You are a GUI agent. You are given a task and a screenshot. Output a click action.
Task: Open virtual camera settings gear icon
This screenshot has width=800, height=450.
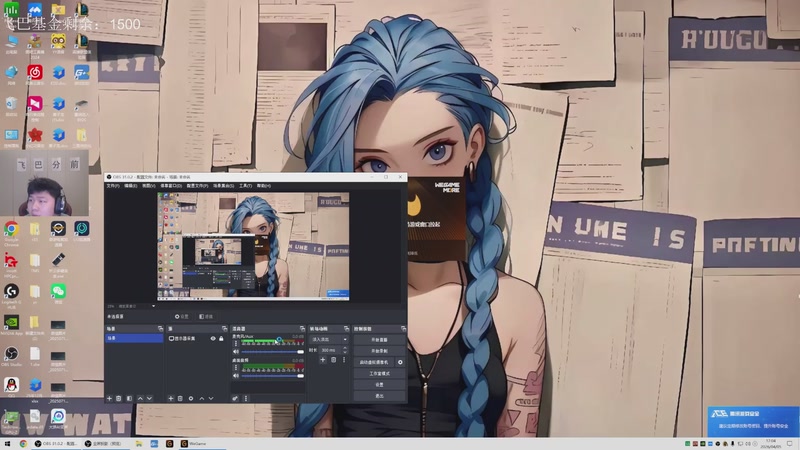tap(400, 362)
